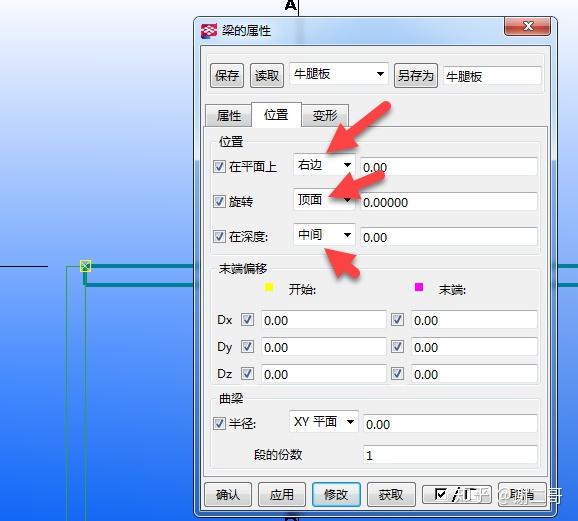Click the Tekla icon in dialog title bar
The width and height of the screenshot is (578, 521).
209,31
